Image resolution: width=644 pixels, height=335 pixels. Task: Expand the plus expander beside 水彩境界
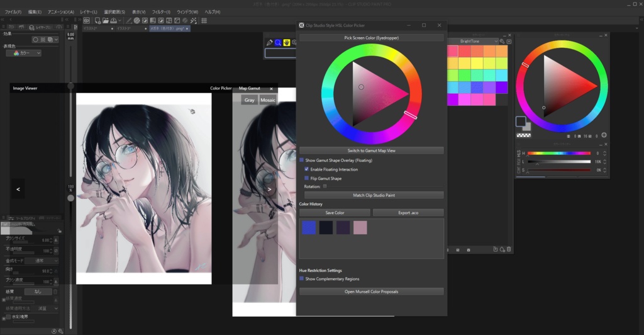4,318
